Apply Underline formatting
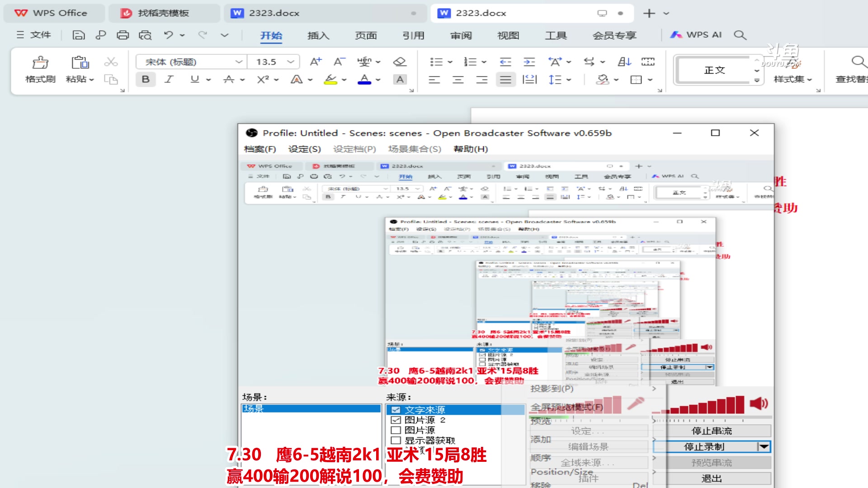Image resolution: width=868 pixels, height=488 pixels. click(x=195, y=80)
